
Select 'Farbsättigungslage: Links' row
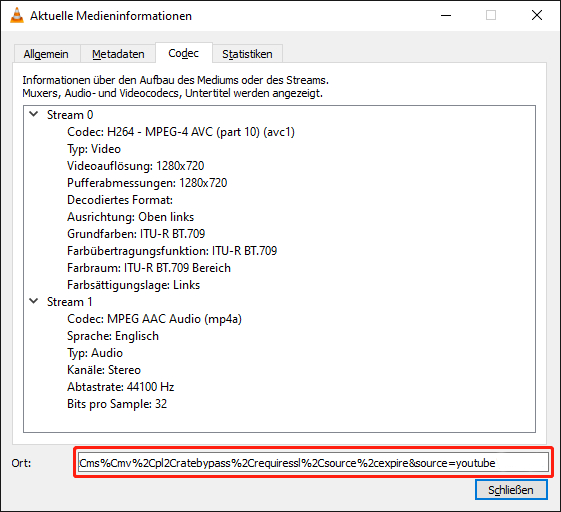click(x=133, y=285)
